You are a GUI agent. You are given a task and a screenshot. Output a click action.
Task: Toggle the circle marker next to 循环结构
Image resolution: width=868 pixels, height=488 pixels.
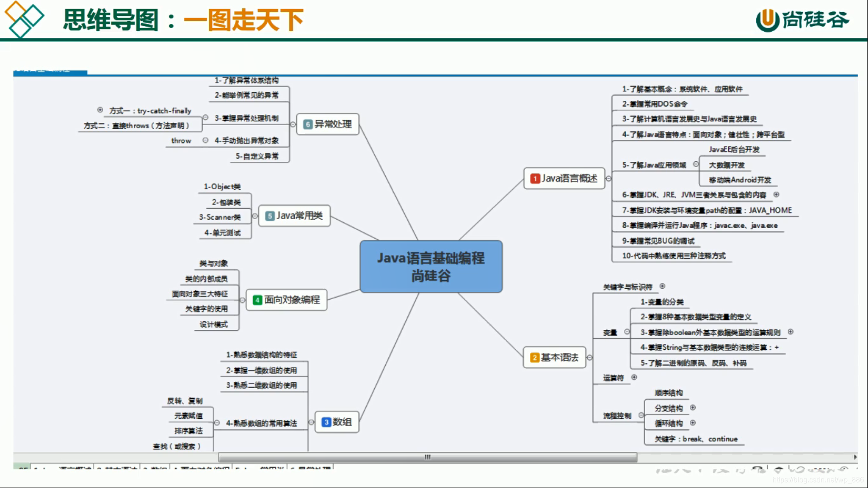(693, 423)
